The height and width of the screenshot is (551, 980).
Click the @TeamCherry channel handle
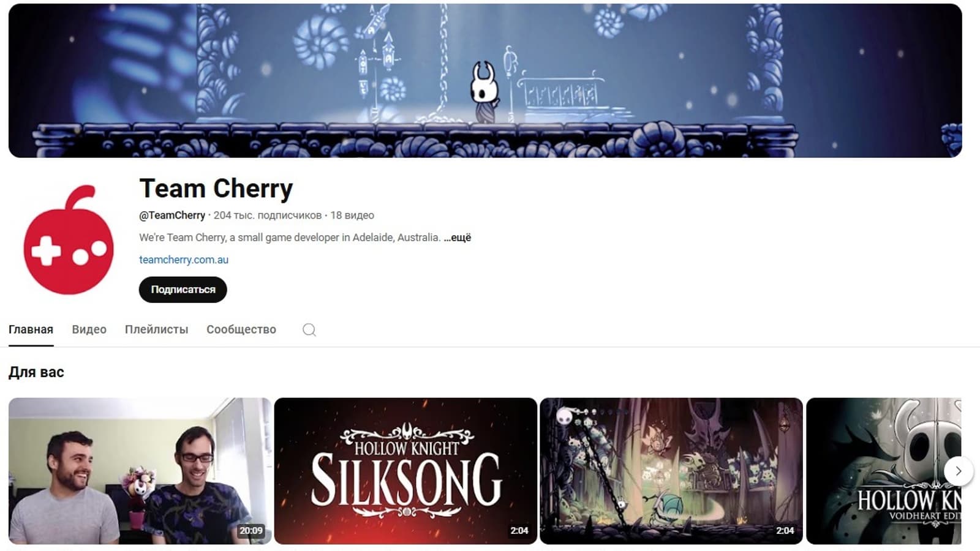[172, 216]
